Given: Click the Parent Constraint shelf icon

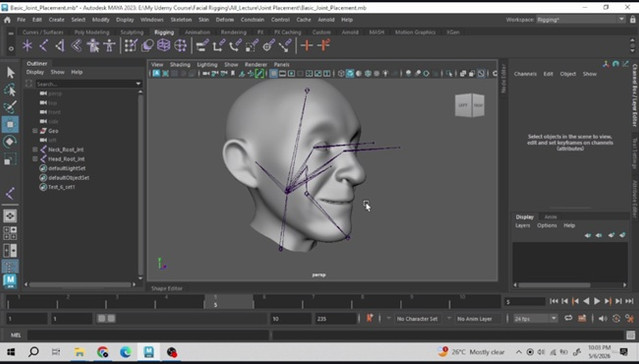Looking at the screenshot, I should [202, 45].
